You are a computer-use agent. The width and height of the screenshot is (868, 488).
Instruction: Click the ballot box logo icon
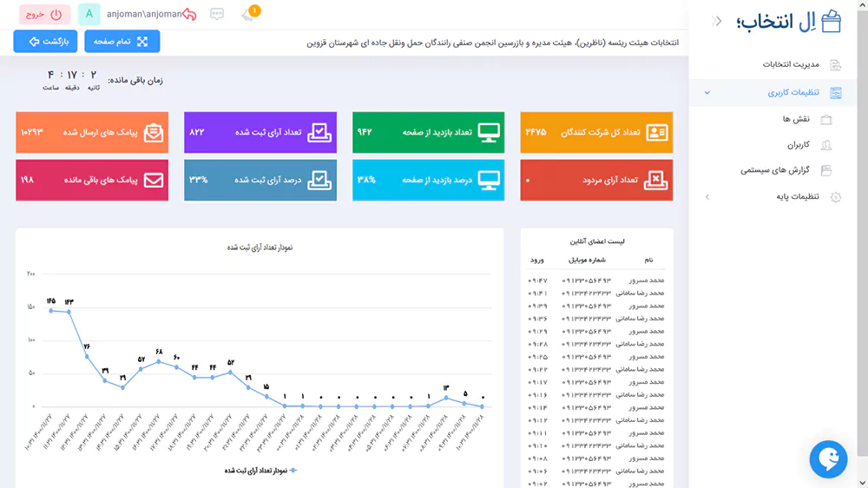(830, 22)
